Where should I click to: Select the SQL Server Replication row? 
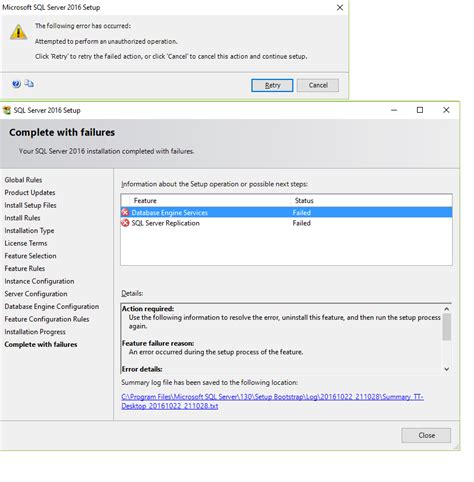pyautogui.click(x=286, y=223)
